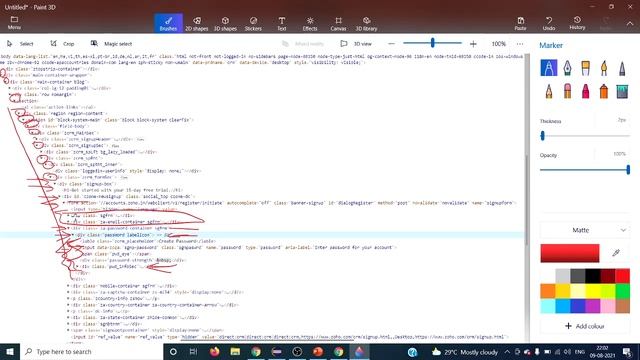Open File Explorer from the taskbar
This screenshot has width=640, height=360.
click(x=235, y=351)
